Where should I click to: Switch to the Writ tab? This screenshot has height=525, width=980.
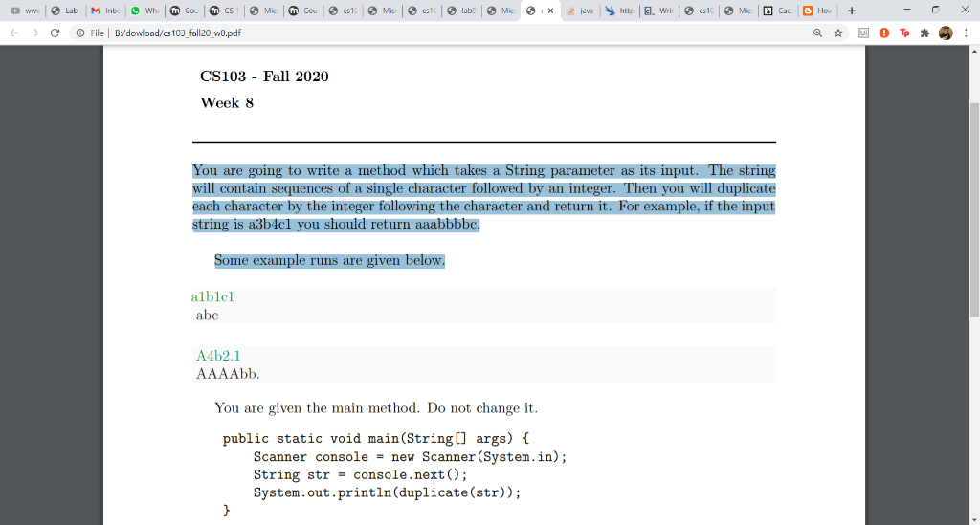658,11
